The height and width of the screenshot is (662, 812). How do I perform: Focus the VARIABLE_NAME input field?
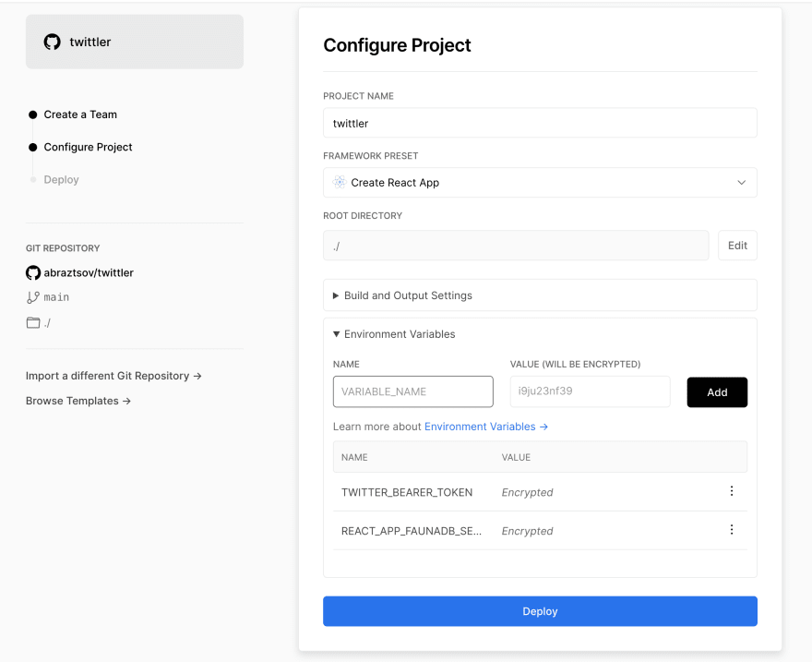(412, 391)
